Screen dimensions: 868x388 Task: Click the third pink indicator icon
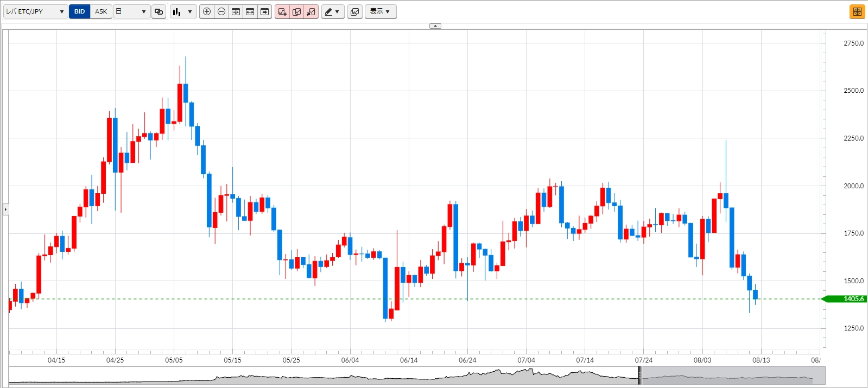(311, 11)
